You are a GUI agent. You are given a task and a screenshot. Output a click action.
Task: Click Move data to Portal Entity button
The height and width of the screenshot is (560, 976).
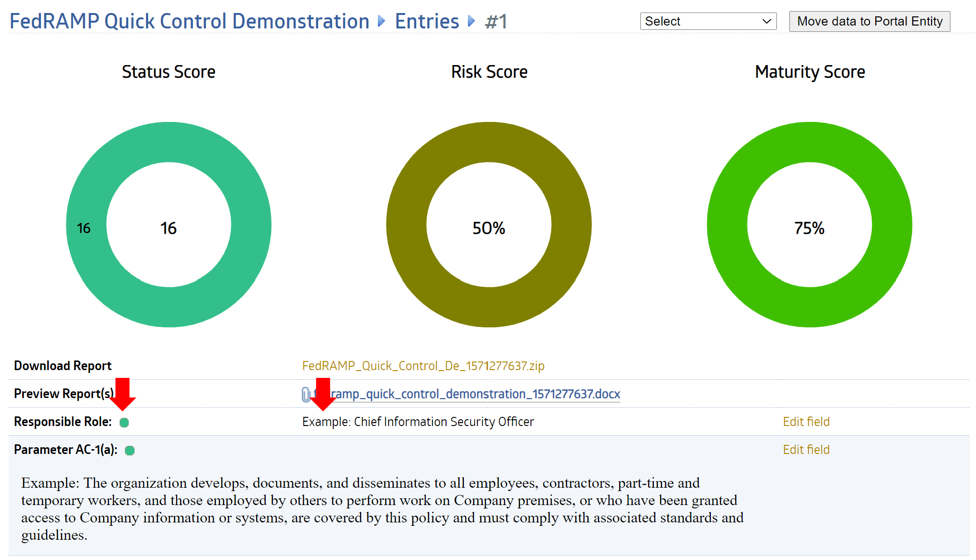click(869, 21)
